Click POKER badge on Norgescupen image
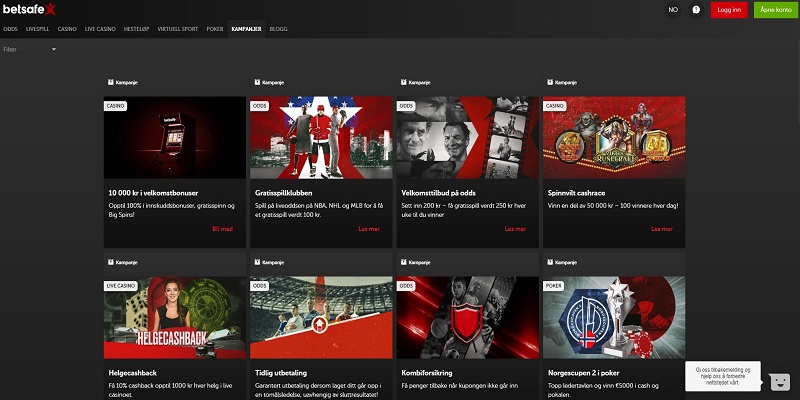Viewport: 800px width, 400px height. (x=554, y=286)
